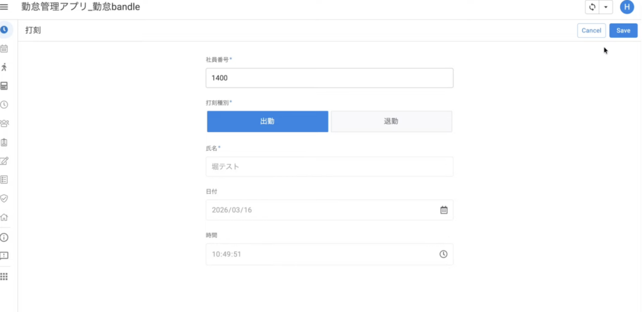Viewport: 644px width, 312px height.
Task: Open the hamburger navigation menu
Action: (4, 7)
